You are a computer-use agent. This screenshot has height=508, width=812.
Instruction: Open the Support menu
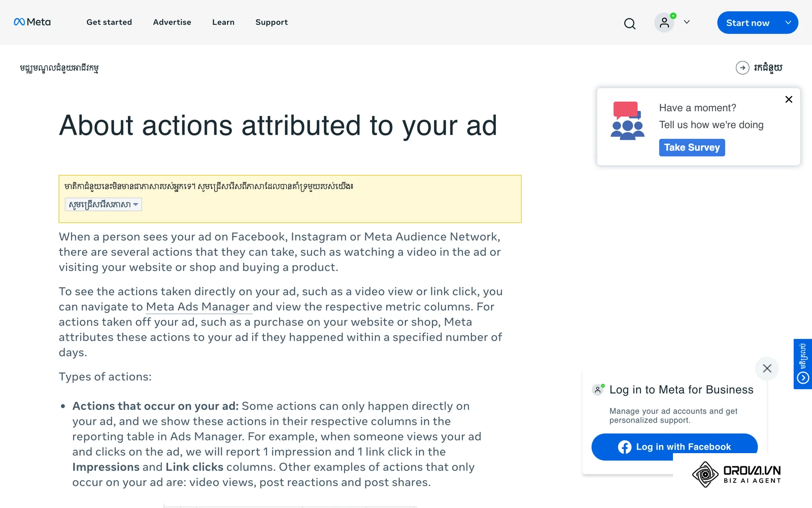[272, 22]
